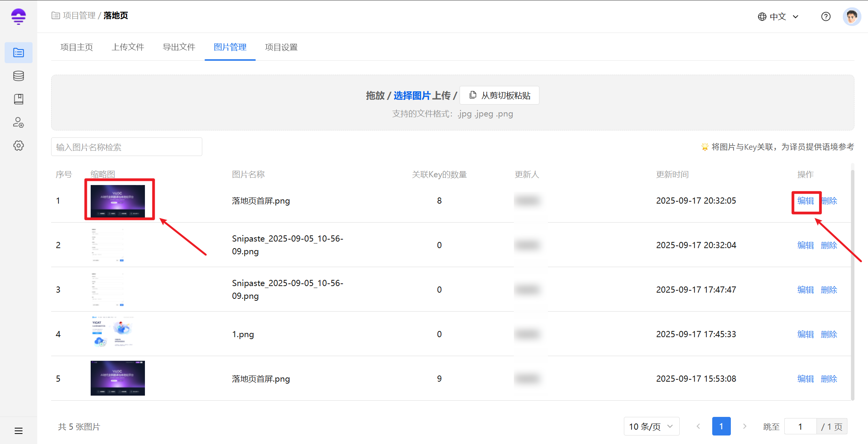Screen dimensions: 868x444
Task: Click 编辑 for 1.png row
Action: tap(805, 334)
